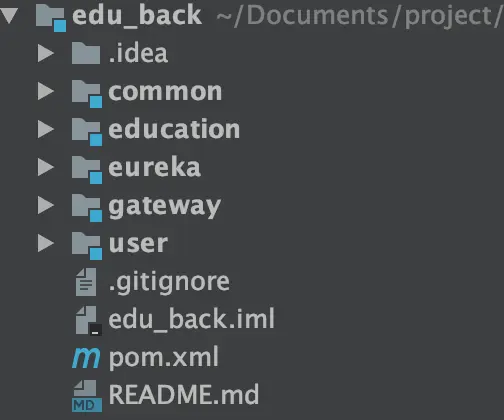This screenshot has width=504, height=420.
Task: Click the eureka module folder icon
Action: click(87, 170)
